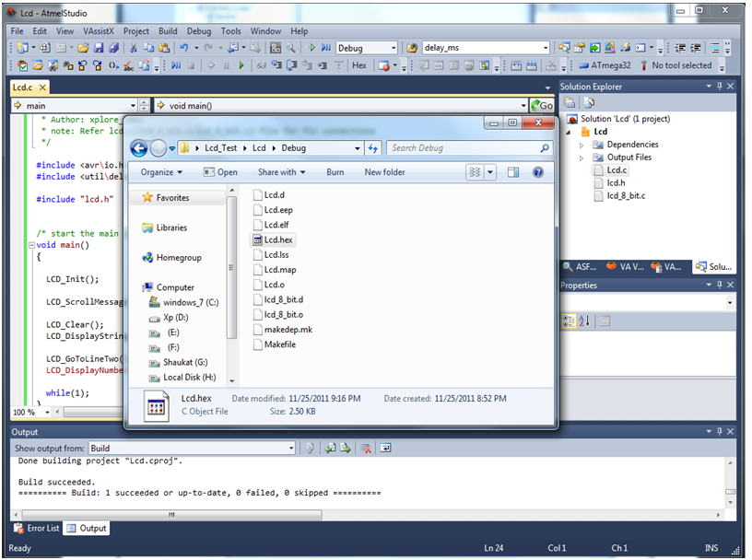752x560 pixels.
Task: Click the Output vertical scrollbar thumb
Action: point(731,492)
